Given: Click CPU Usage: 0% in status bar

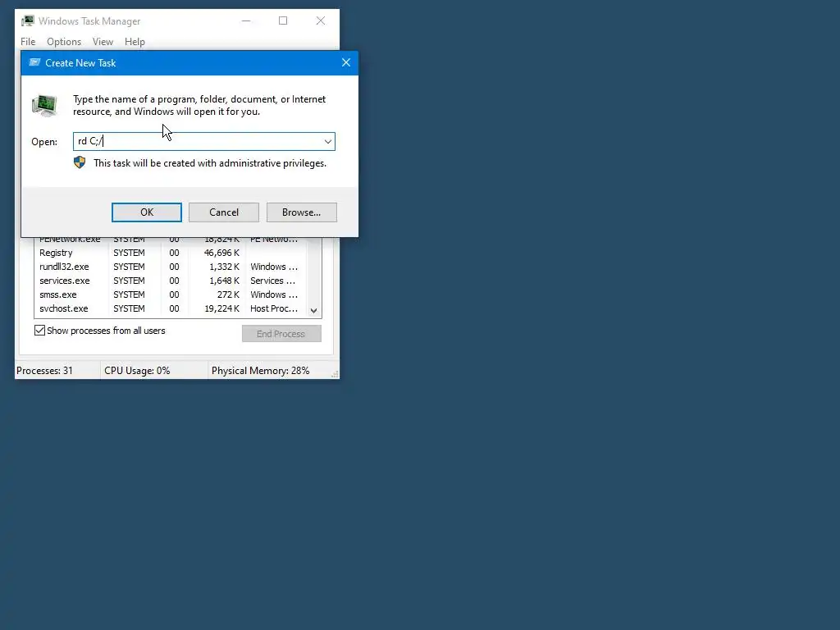Looking at the screenshot, I should (137, 371).
